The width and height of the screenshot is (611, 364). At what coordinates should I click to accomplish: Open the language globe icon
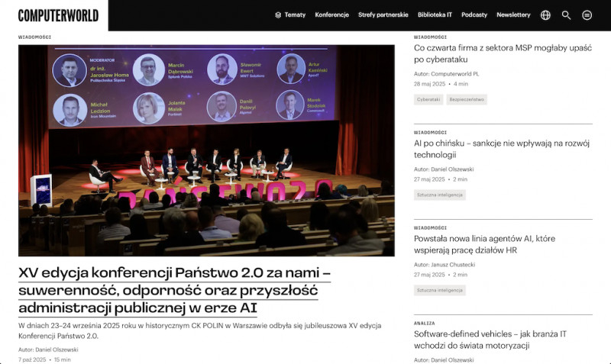point(545,15)
